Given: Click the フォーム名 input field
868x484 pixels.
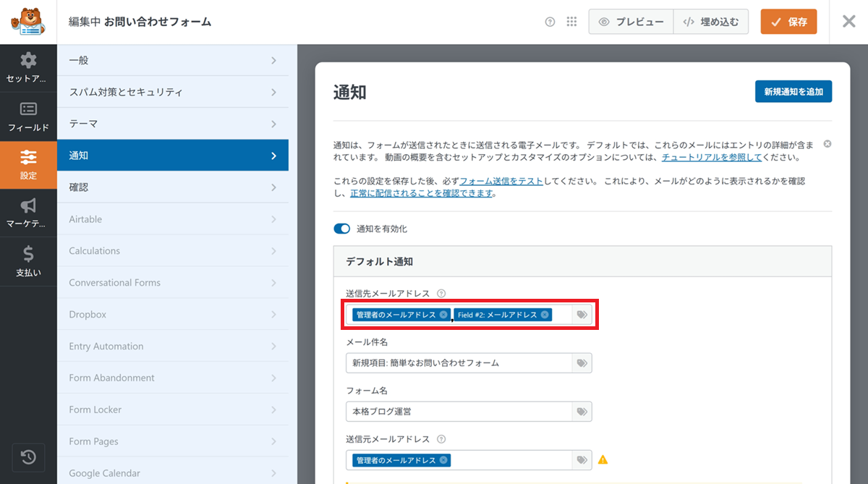Looking at the screenshot, I should click(x=459, y=412).
